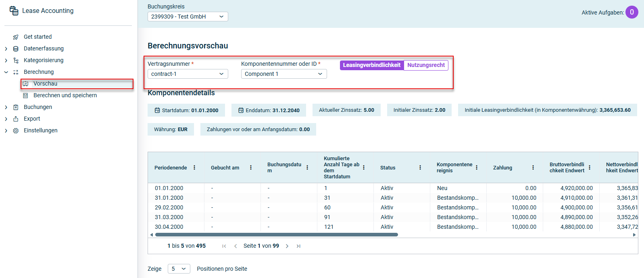Click the Get started rocket icon
This screenshot has width=644, height=278.
16,37
